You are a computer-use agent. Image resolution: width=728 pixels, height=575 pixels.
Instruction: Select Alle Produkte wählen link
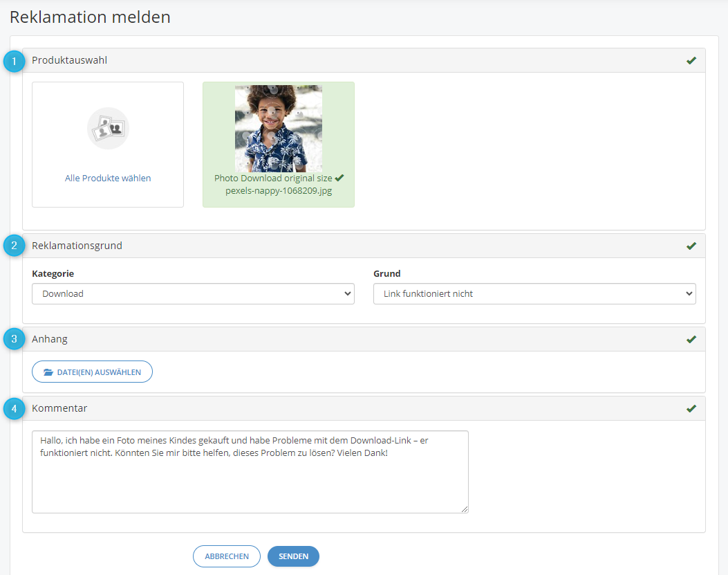coord(108,178)
